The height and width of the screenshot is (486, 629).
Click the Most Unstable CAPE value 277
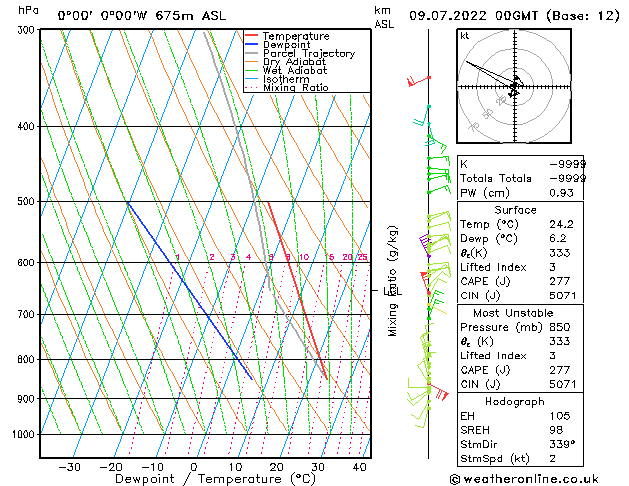560,370
